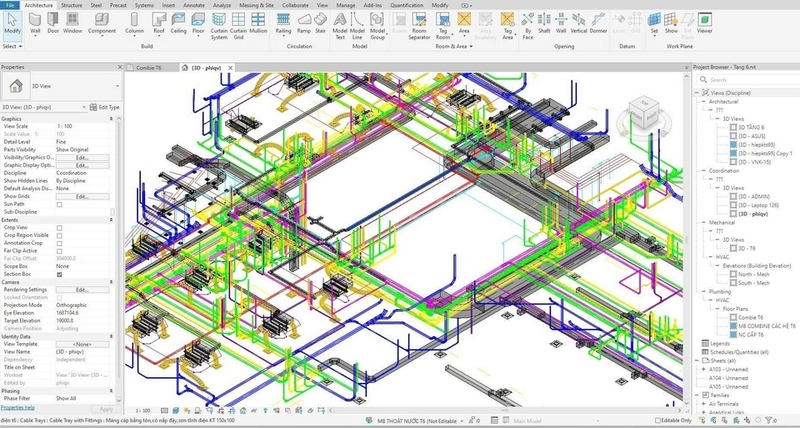Screen dimensions: 800x428
Task: Select the Roof tool
Action: pos(159,24)
